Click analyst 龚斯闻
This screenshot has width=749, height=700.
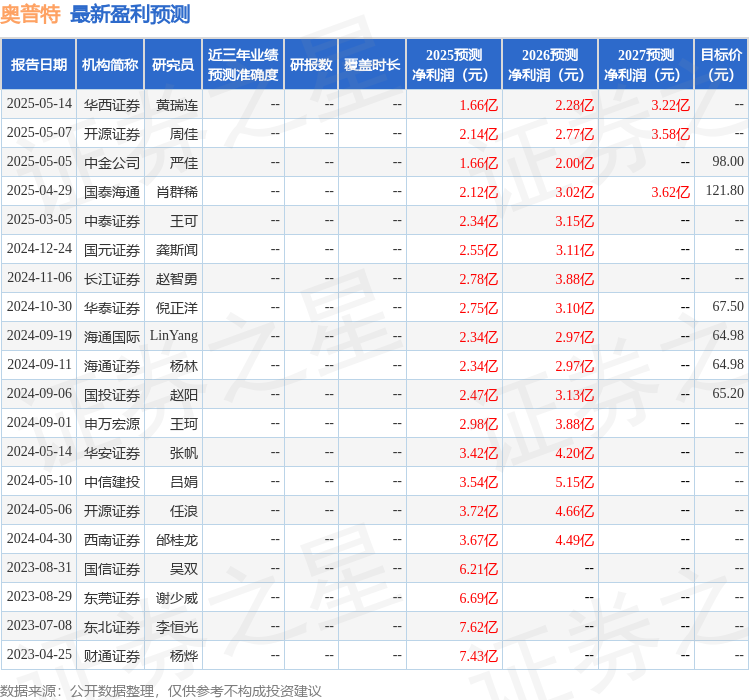click(x=177, y=250)
